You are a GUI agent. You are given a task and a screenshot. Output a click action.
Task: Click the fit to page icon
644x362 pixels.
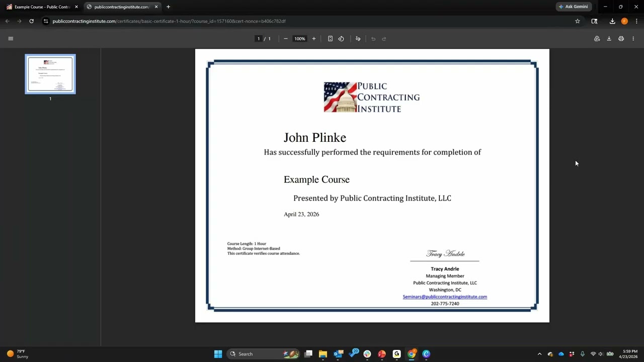330,39
